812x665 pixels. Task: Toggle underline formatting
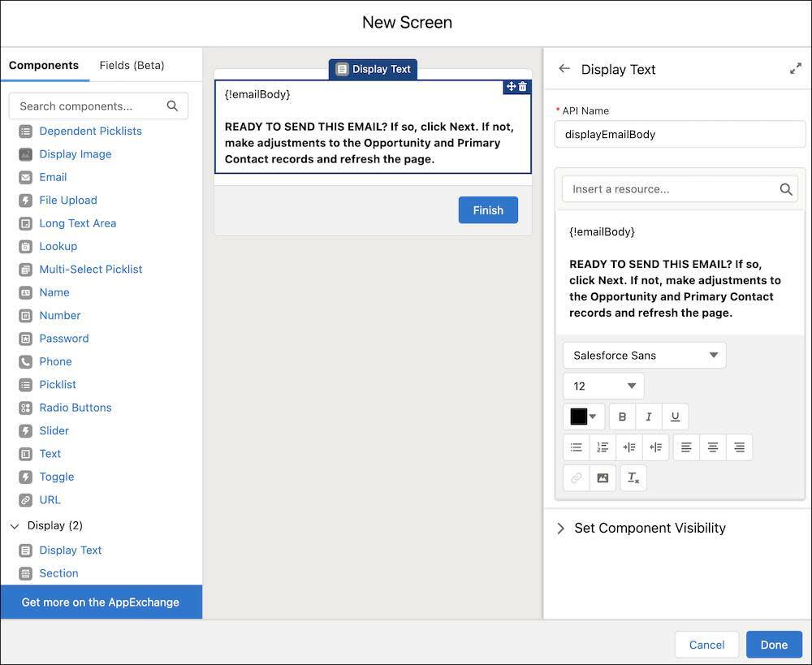675,416
